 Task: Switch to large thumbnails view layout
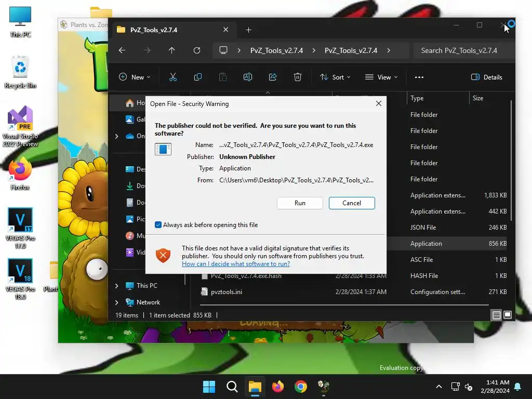pos(508,315)
